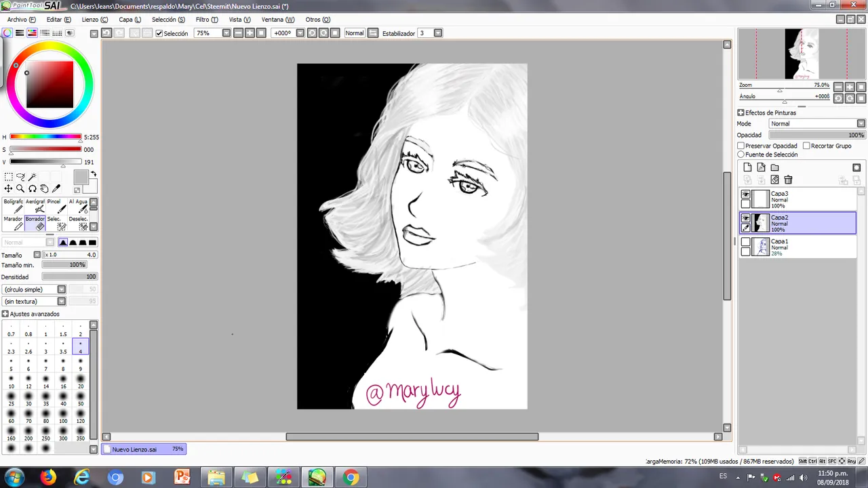Choose the Deselec. deselection pen tool

78,223
